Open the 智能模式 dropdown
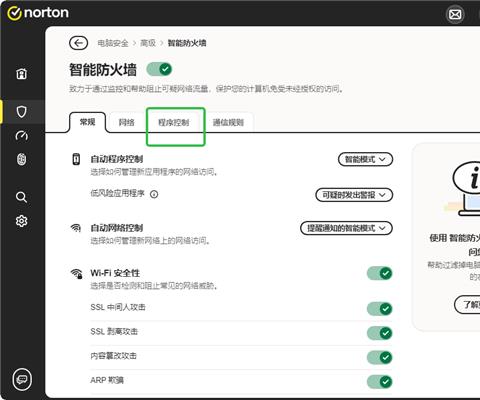Viewport: 480px width, 400px height. 365,159
